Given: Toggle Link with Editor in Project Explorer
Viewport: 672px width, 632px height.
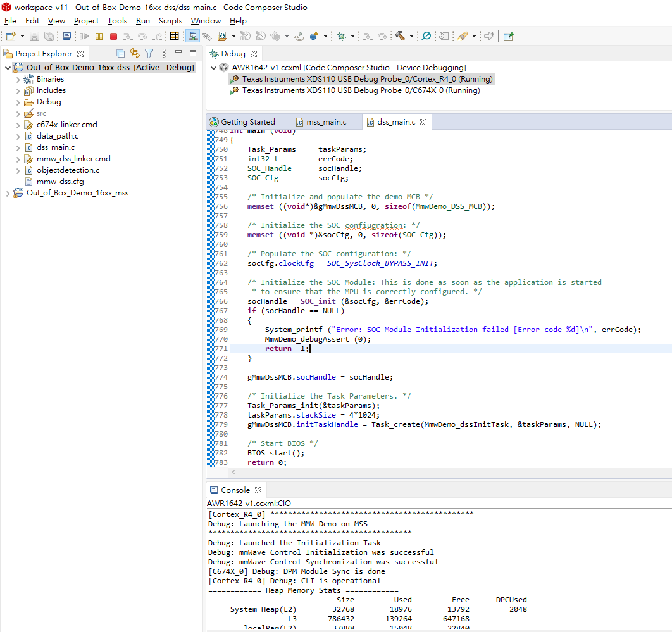Looking at the screenshot, I should 135,53.
